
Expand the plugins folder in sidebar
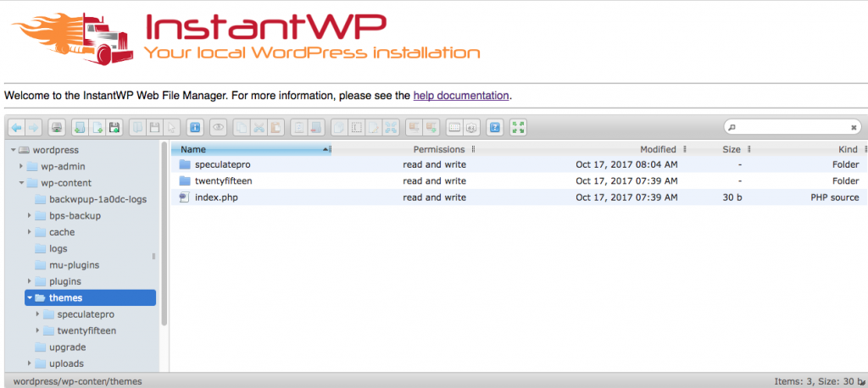pos(31,281)
